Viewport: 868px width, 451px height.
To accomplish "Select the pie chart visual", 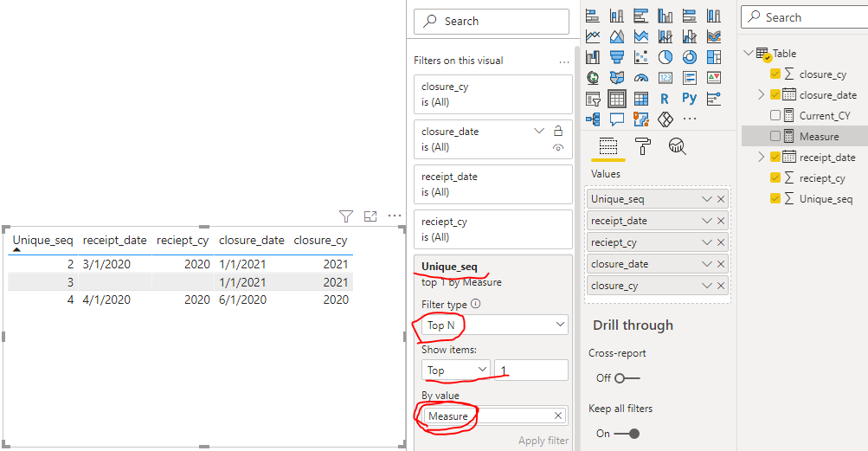I will (665, 57).
